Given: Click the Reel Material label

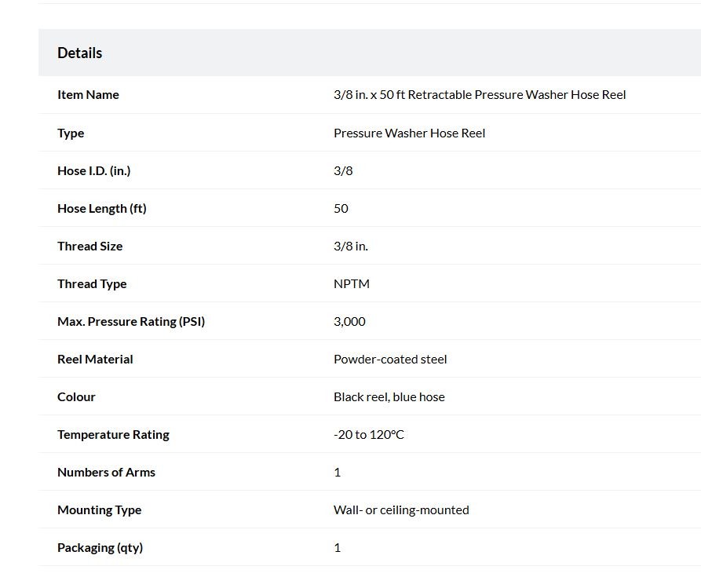Looking at the screenshot, I should point(95,359).
